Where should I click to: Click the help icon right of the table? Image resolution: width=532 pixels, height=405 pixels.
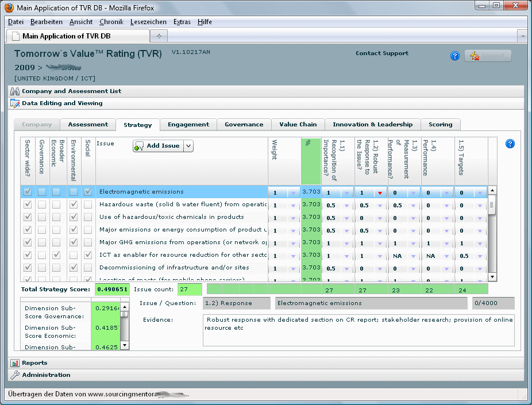[510, 144]
